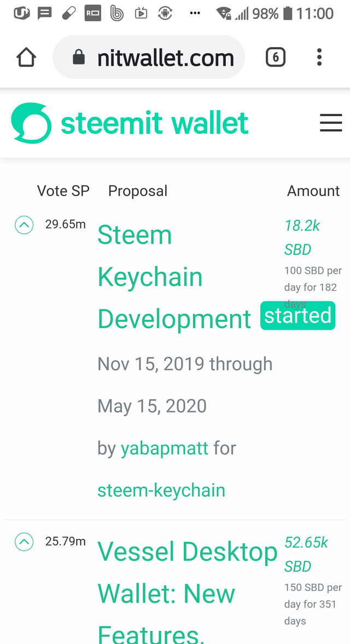The width and height of the screenshot is (350, 644).
Task: Tap the Android robot status bar icon
Action: pyautogui.click(x=165, y=13)
